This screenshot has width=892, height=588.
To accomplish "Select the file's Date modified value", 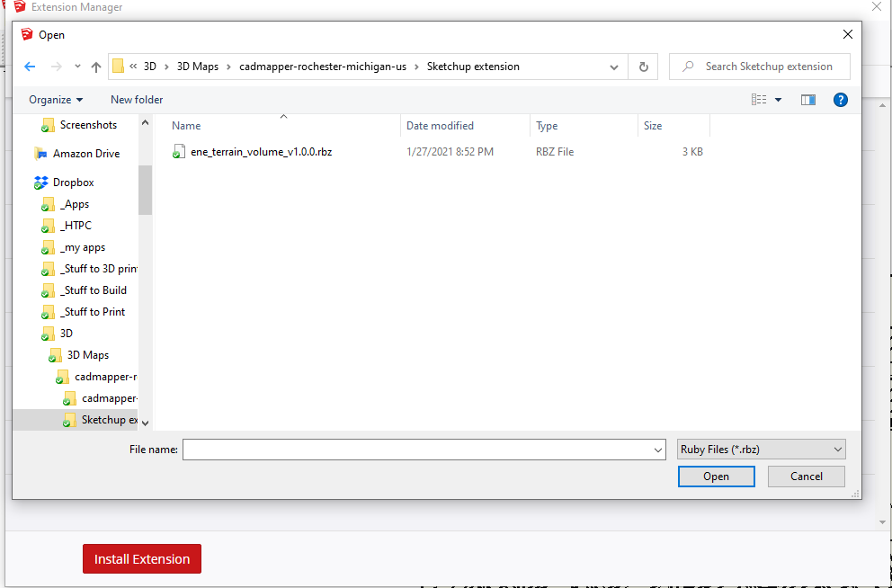I will [x=450, y=152].
